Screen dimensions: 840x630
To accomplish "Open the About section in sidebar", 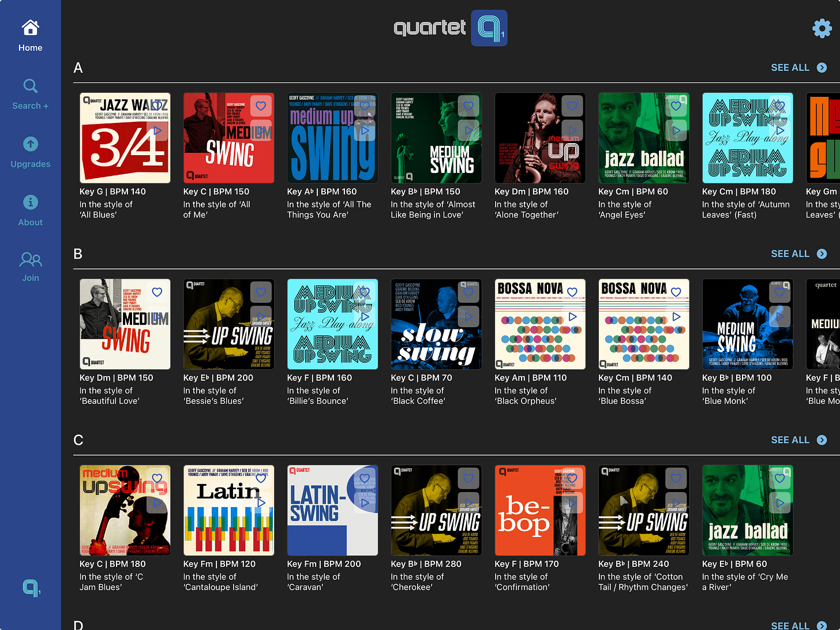I will click(x=31, y=211).
